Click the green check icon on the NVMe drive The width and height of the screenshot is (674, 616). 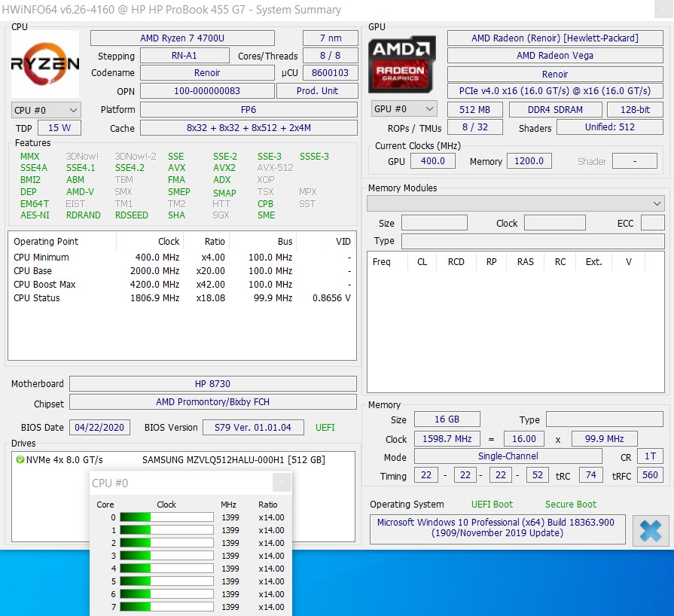tap(20, 460)
